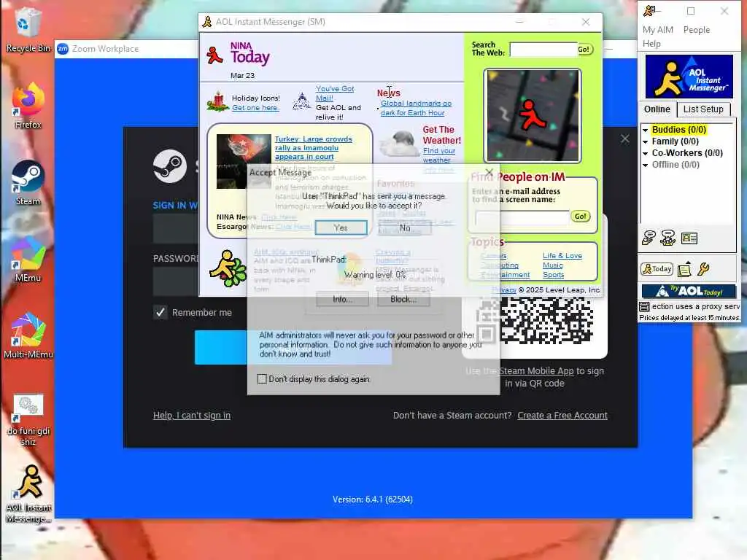
Task: Click the Block... button for ThinkPad
Action: click(403, 299)
